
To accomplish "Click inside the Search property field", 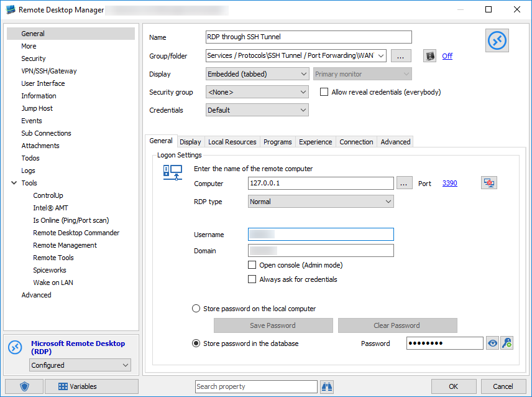I will 256,386.
